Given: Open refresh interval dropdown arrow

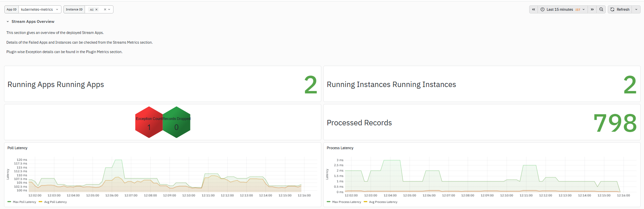Looking at the screenshot, I should click(x=636, y=9).
